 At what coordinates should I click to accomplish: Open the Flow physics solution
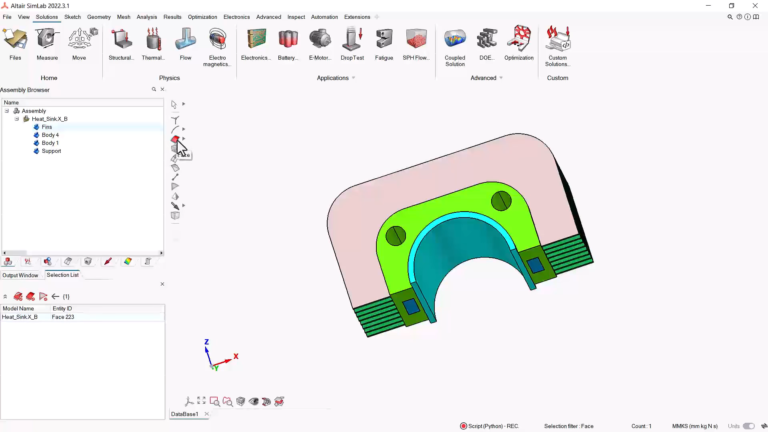[x=185, y=44]
